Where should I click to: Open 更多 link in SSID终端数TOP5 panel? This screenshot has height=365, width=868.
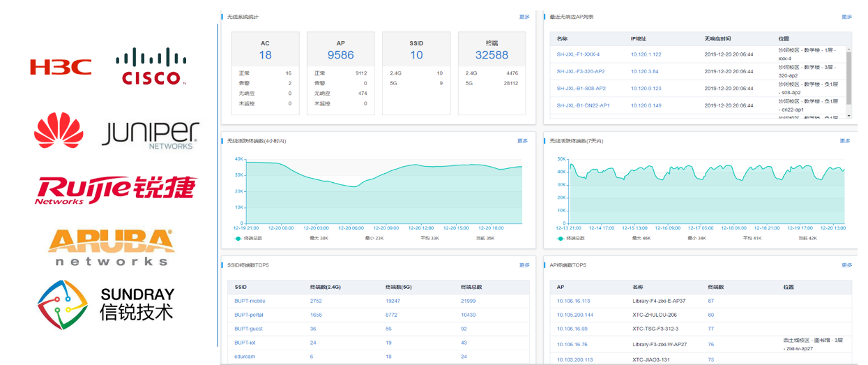coord(524,265)
